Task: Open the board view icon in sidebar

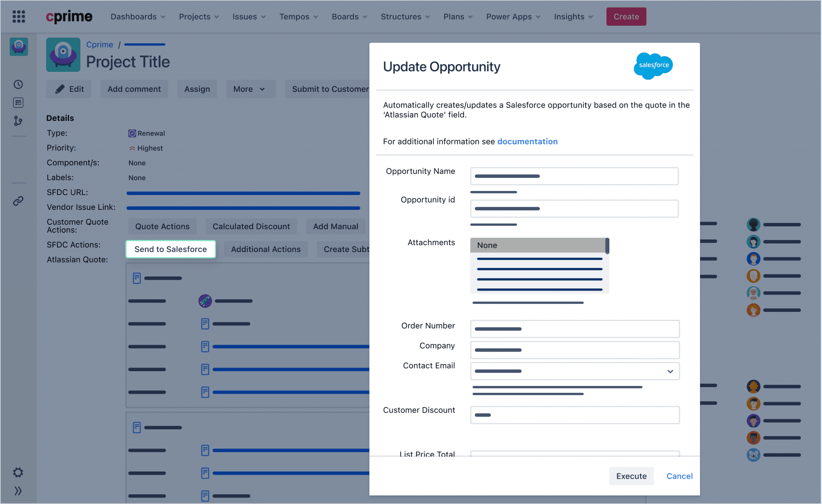Action: pos(18,103)
